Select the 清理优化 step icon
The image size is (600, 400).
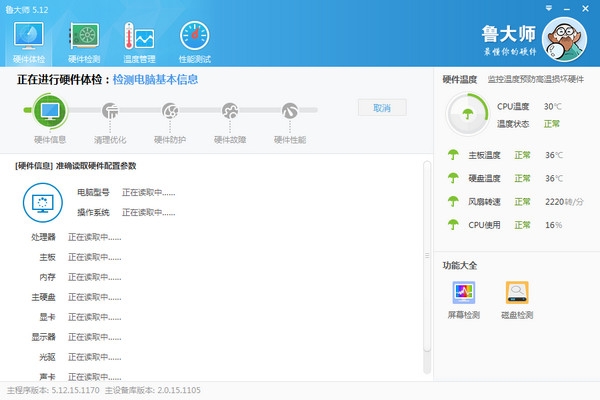(x=110, y=111)
